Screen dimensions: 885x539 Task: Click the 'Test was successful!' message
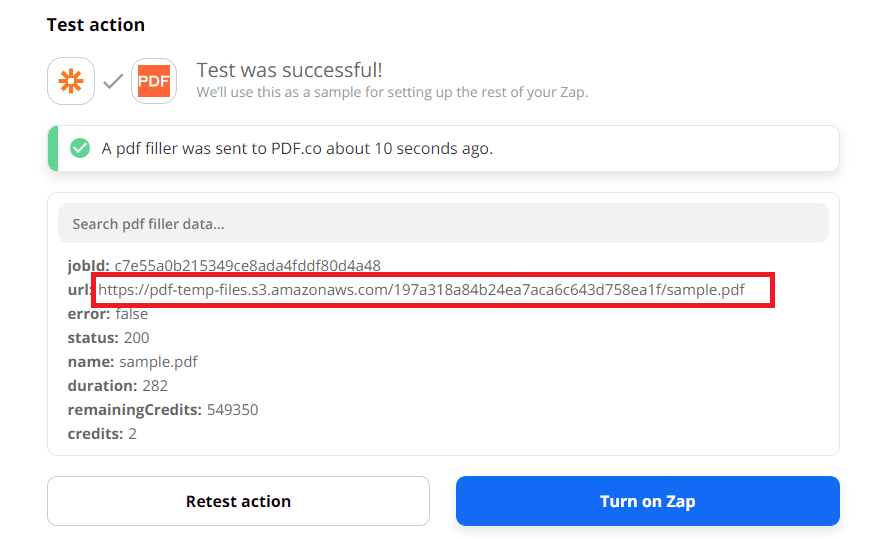(x=289, y=70)
